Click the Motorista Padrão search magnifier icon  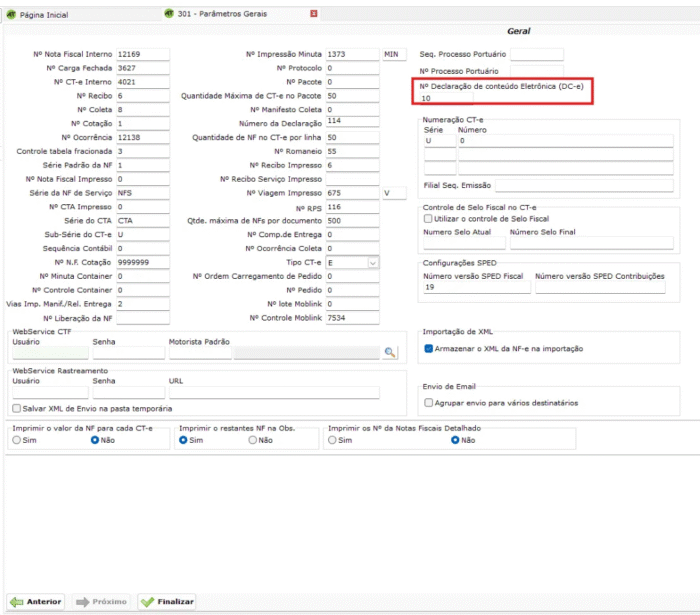click(390, 352)
